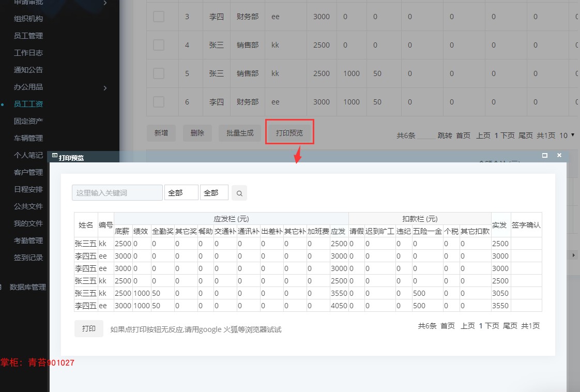Click the 打印预览 window title icon

tap(55, 156)
